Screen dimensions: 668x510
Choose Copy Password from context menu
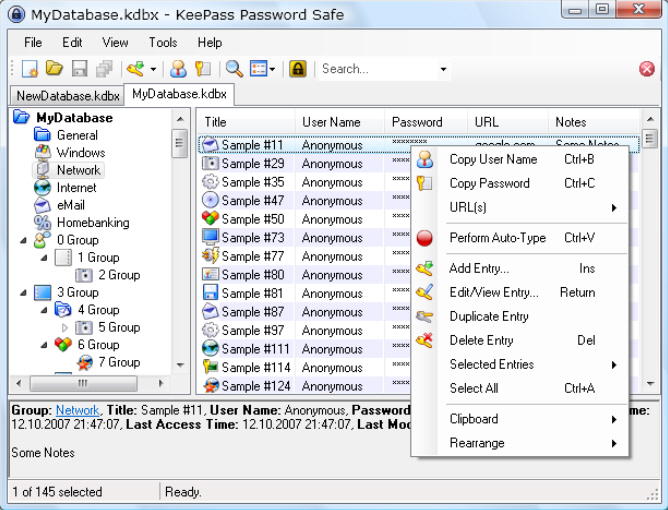[x=519, y=183]
